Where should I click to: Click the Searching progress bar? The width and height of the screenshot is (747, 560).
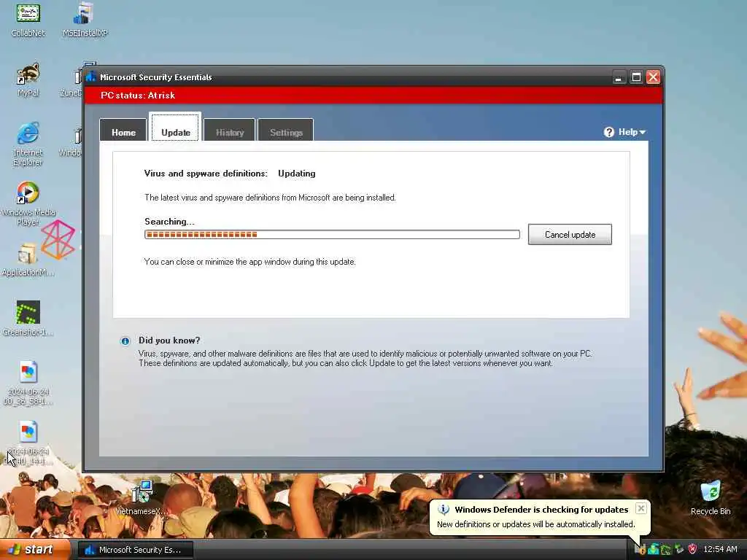click(x=332, y=234)
